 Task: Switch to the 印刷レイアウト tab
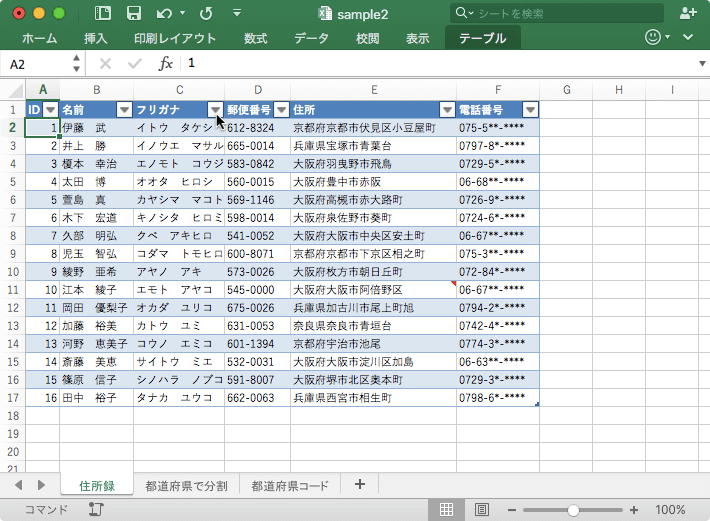coord(175,38)
